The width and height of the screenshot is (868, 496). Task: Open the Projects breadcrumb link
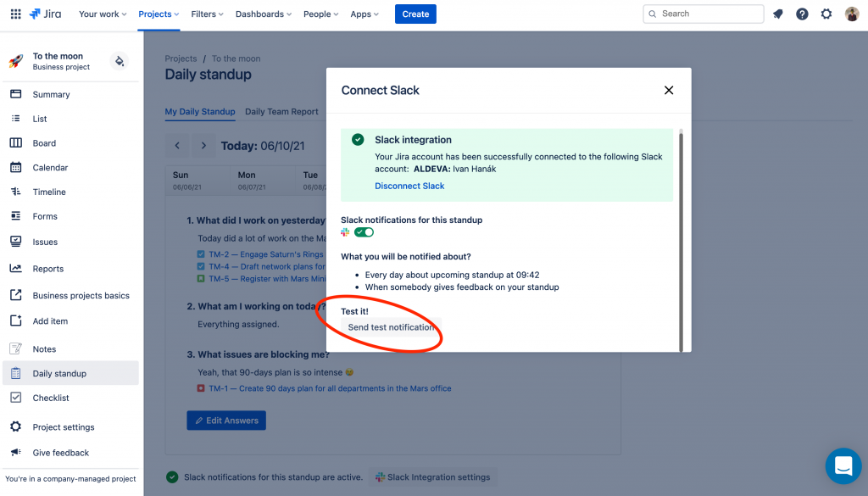[x=181, y=59]
